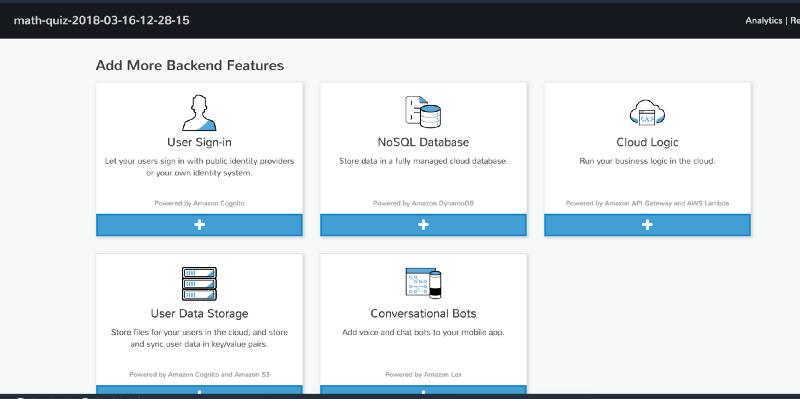The height and width of the screenshot is (399, 800).
Task: Add NoSQL Database using its plus button
Action: [423, 225]
